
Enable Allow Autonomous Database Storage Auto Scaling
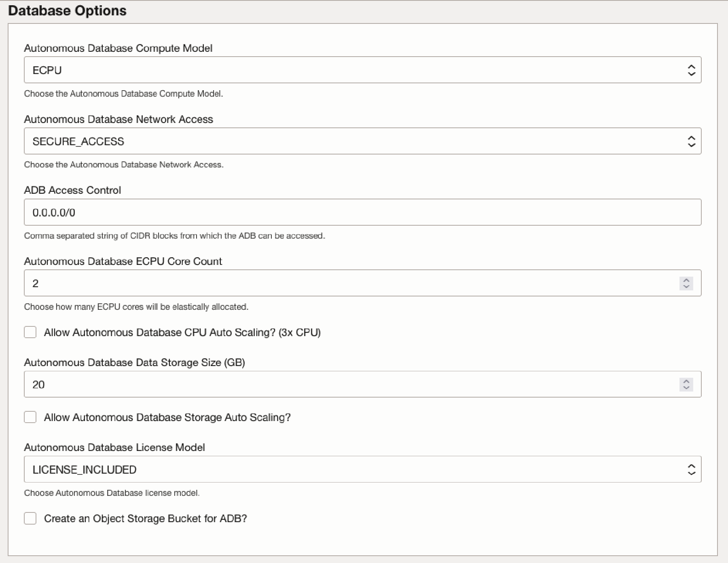click(30, 417)
